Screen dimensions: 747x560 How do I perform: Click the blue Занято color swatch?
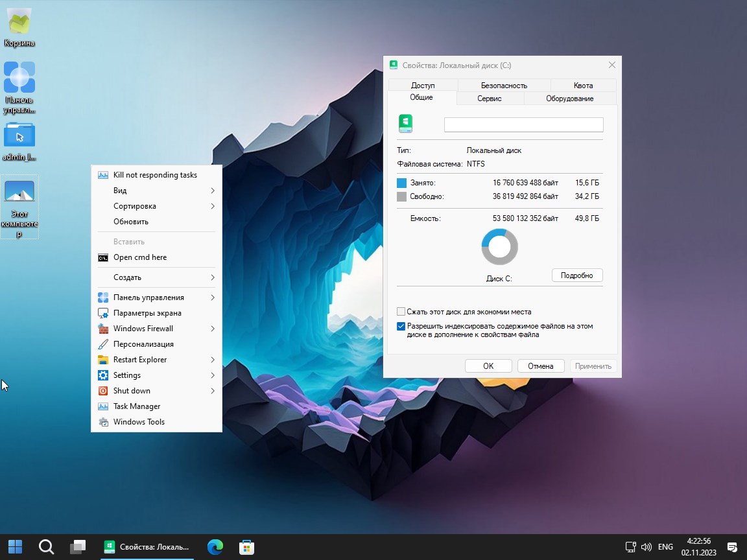tap(401, 183)
